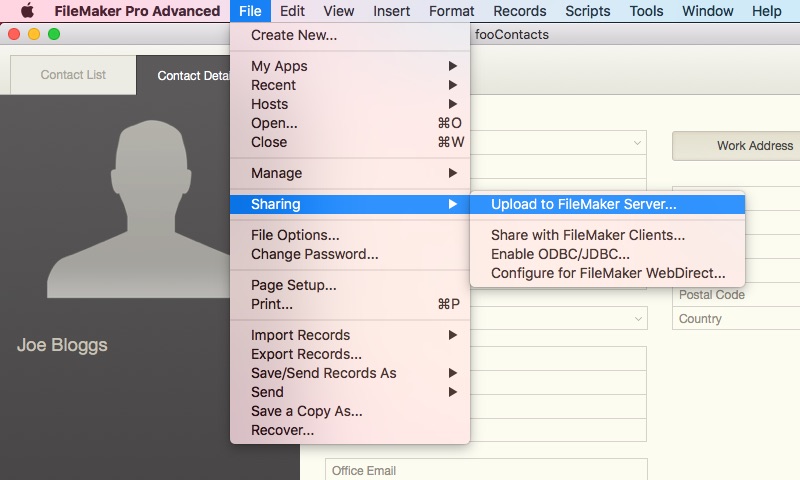Image resolution: width=800 pixels, height=480 pixels.
Task: Open the FileMaker Pro Advanced app menu
Action: pyautogui.click(x=137, y=11)
